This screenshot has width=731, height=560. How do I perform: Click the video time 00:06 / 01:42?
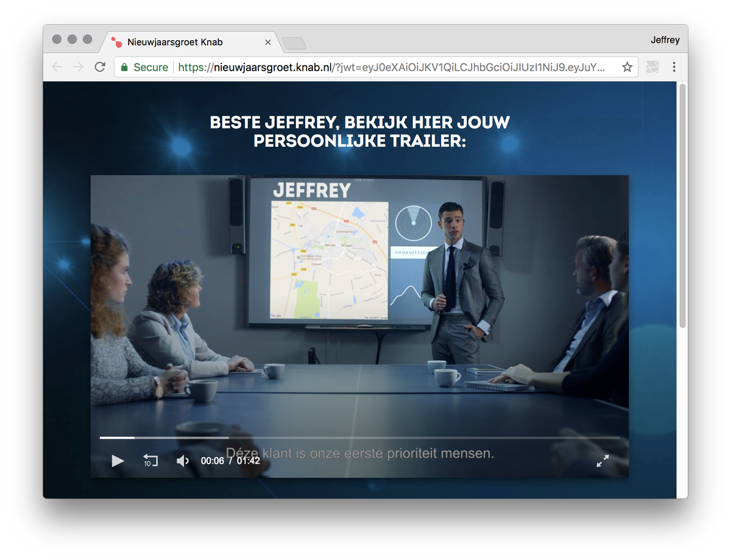230,461
